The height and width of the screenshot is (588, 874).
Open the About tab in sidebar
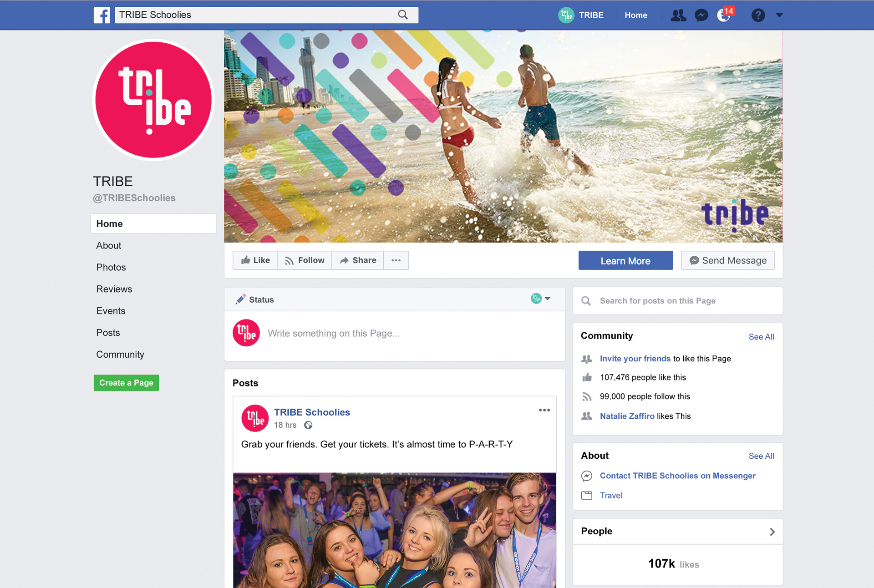pyautogui.click(x=109, y=245)
